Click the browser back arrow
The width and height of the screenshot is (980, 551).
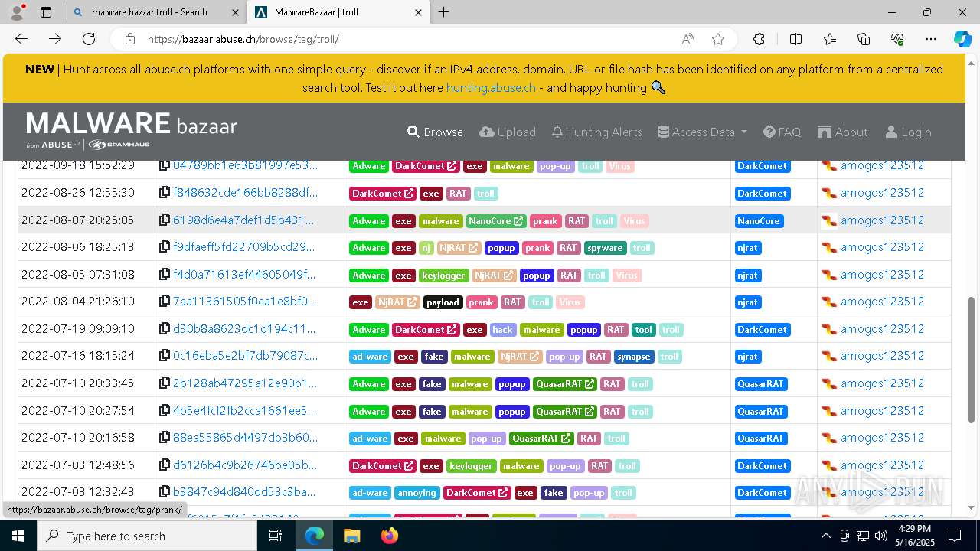[21, 39]
